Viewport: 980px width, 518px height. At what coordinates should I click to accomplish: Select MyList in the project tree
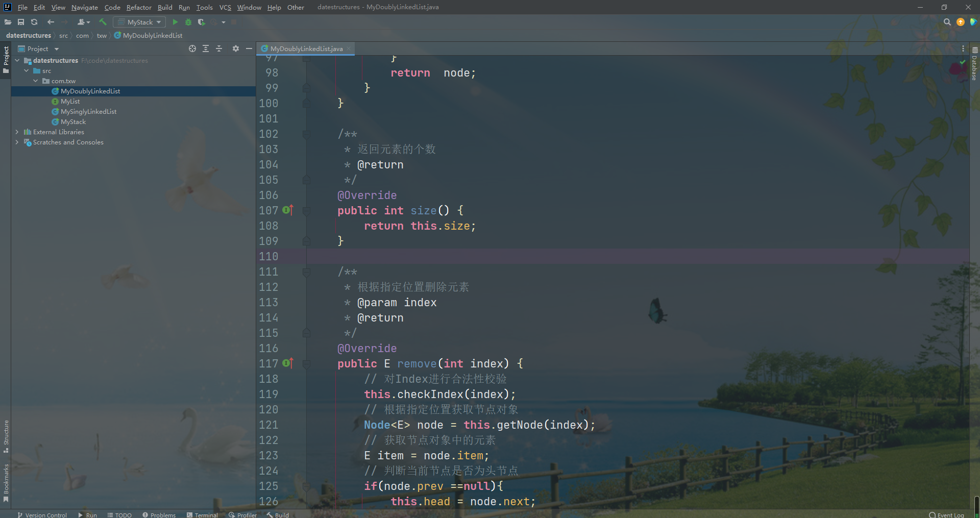[x=70, y=101]
